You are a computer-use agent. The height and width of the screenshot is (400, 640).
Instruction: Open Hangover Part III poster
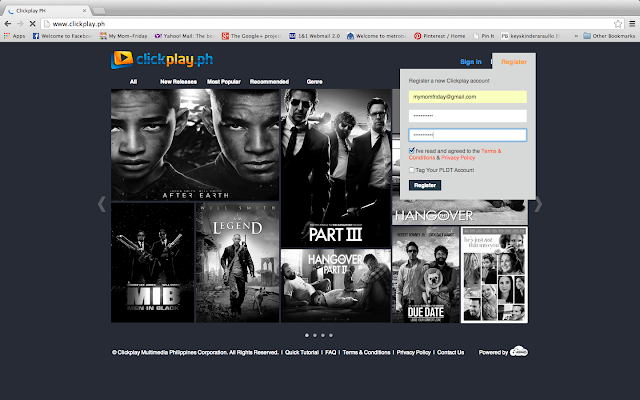pyautogui.click(x=336, y=168)
